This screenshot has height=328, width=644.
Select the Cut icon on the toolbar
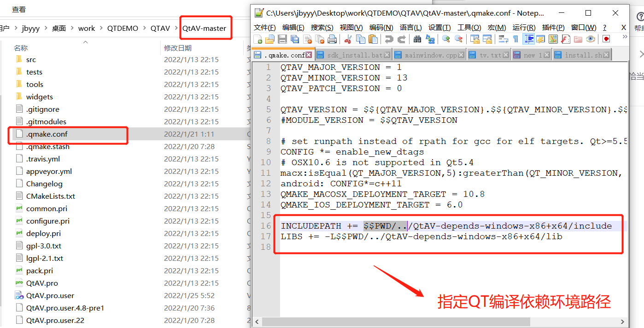tap(348, 39)
